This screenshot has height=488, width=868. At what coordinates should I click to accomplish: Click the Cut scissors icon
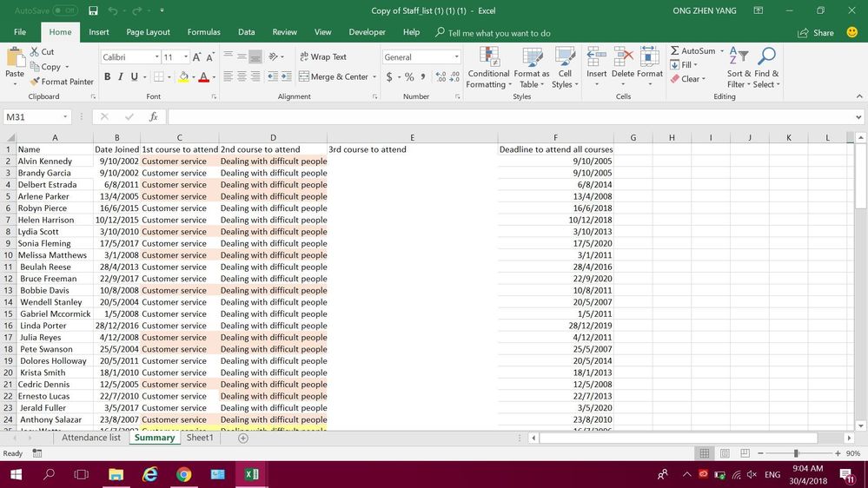click(35, 51)
